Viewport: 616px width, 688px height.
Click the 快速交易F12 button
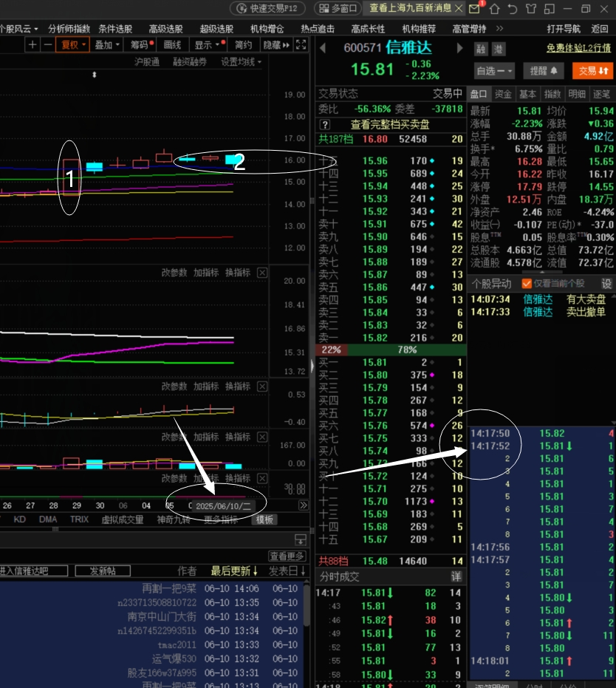coord(267,8)
